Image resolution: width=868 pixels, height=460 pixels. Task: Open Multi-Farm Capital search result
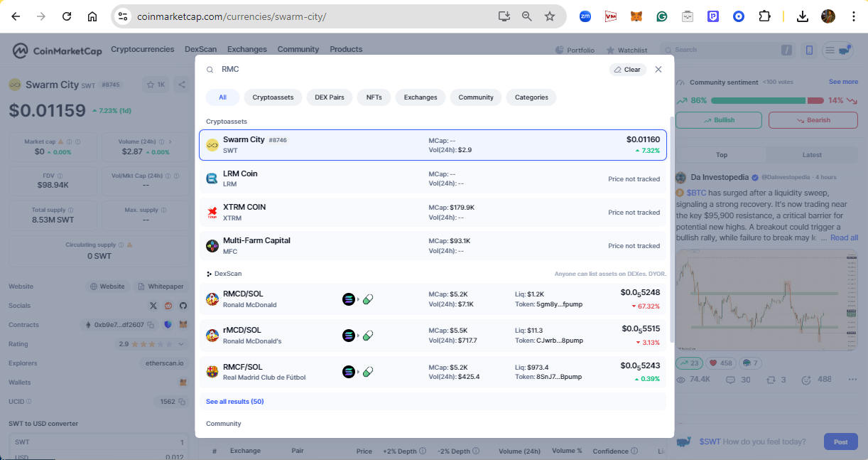point(433,245)
